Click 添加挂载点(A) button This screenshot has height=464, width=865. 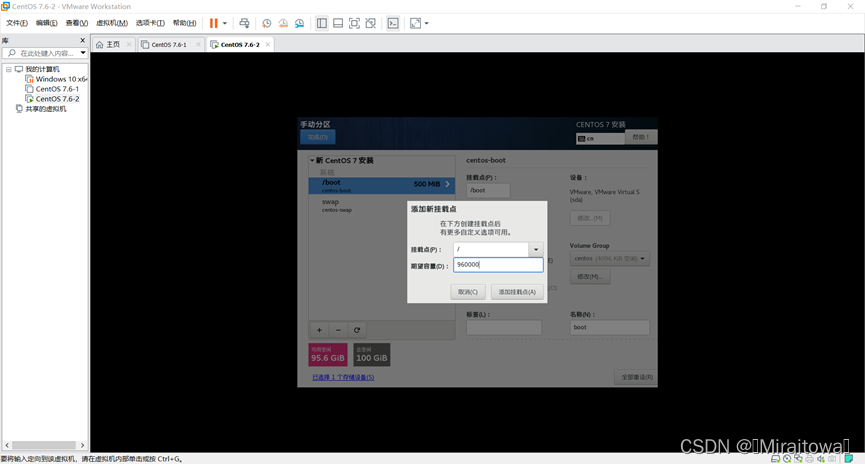click(517, 292)
